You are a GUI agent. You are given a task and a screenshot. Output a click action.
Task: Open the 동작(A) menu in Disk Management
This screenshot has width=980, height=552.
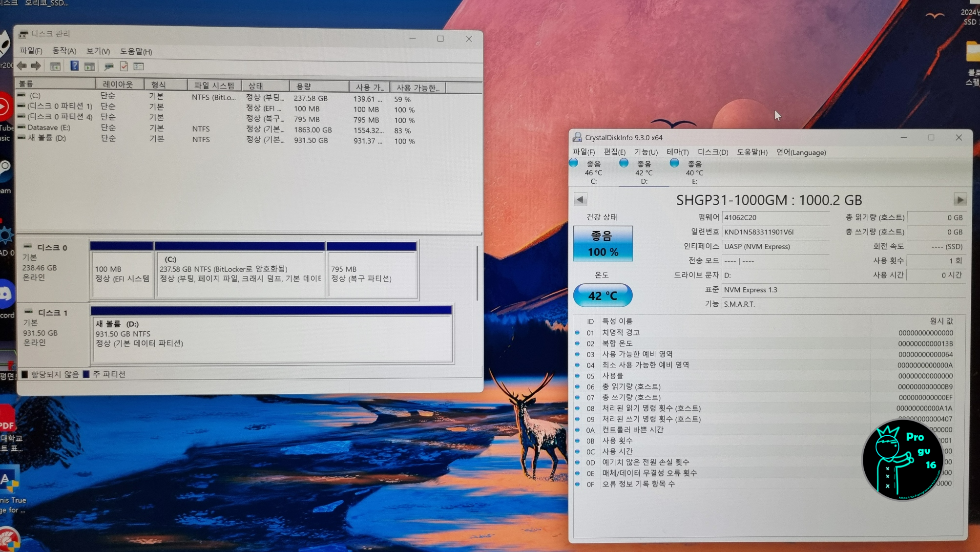click(x=64, y=51)
